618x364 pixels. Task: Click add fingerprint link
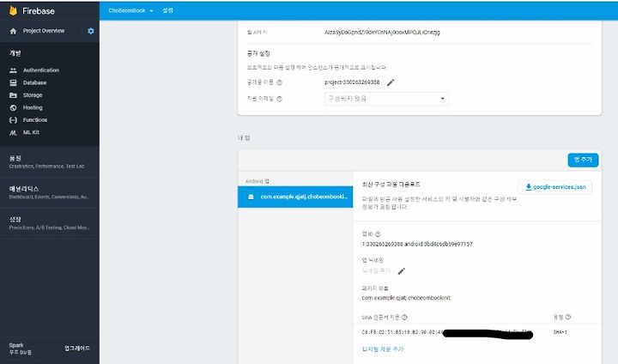click(x=383, y=349)
